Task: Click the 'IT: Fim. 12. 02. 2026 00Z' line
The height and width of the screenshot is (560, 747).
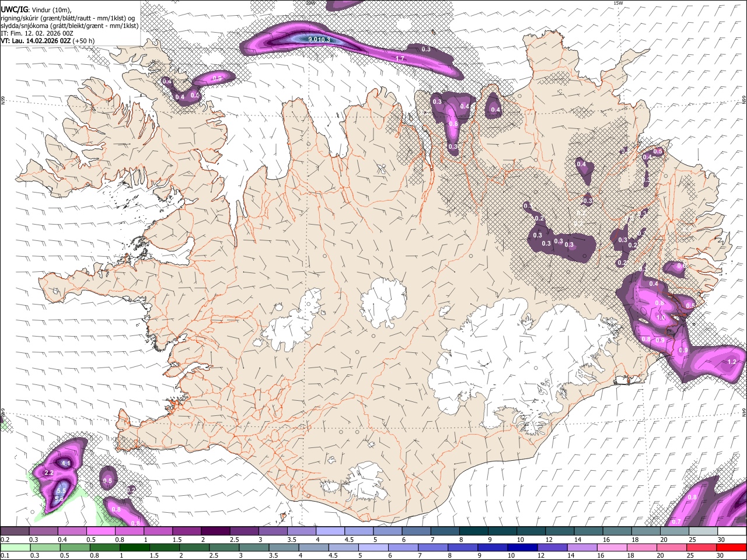Action: pyautogui.click(x=37, y=33)
